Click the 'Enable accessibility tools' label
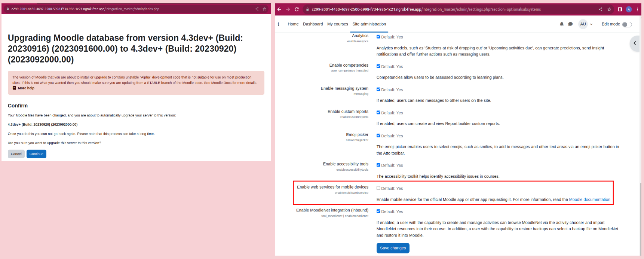Screen dimensions: 644x259 coord(346,164)
